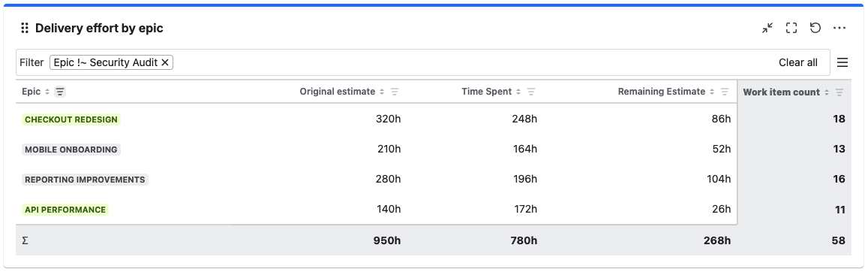The width and height of the screenshot is (868, 272).
Task: Click the 140h original estimate cell
Action: click(388, 209)
